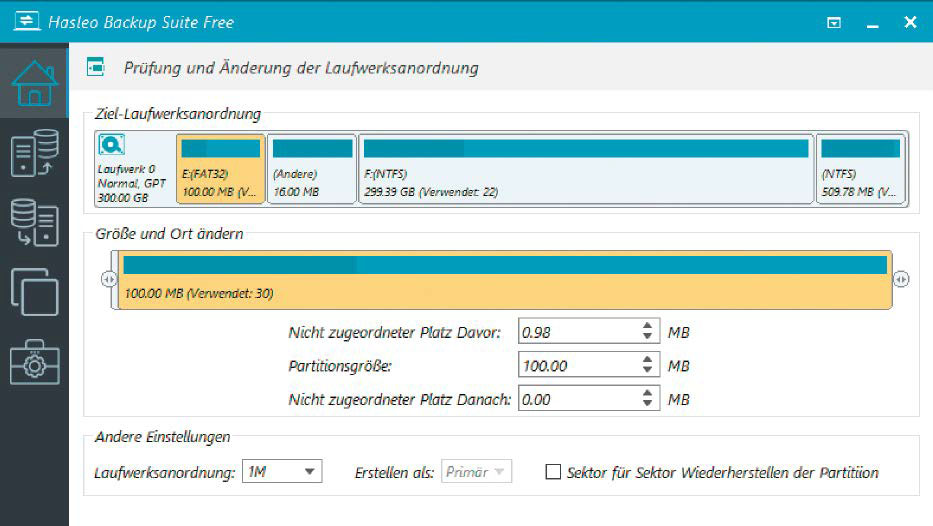Image resolution: width=933 pixels, height=526 pixels.
Task: Decrease Nicht zugeordneter Platz Danach value
Action: point(647,403)
